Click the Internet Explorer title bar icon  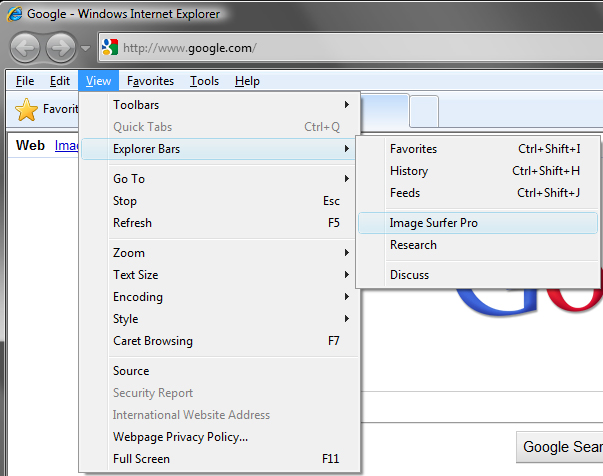tap(14, 14)
